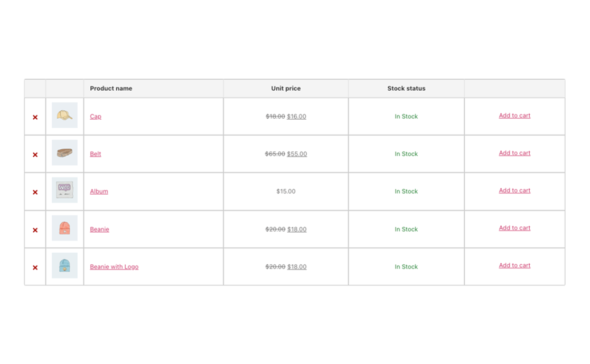590x364 pixels.
Task: Remove Beanie with Logo using X icon
Action: coord(35,267)
